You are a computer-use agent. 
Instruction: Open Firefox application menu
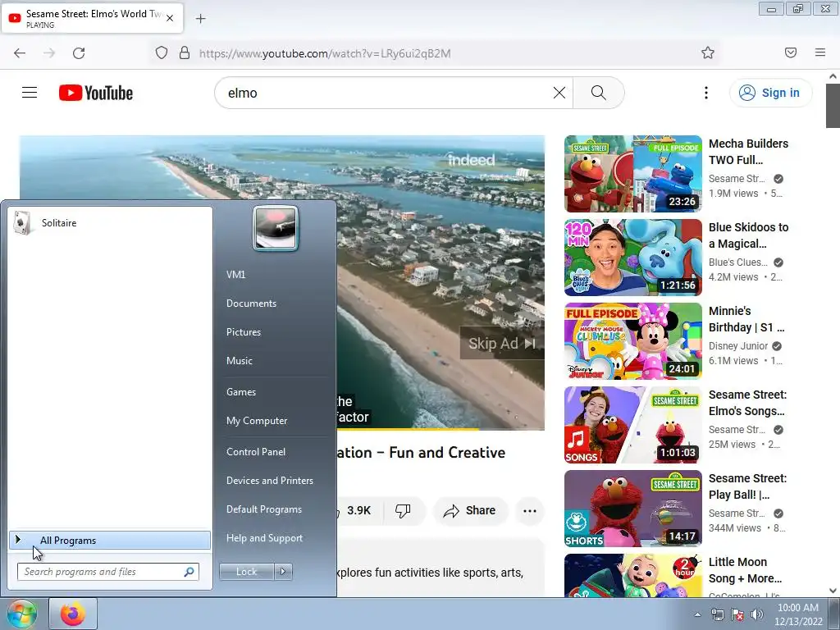coord(819,52)
